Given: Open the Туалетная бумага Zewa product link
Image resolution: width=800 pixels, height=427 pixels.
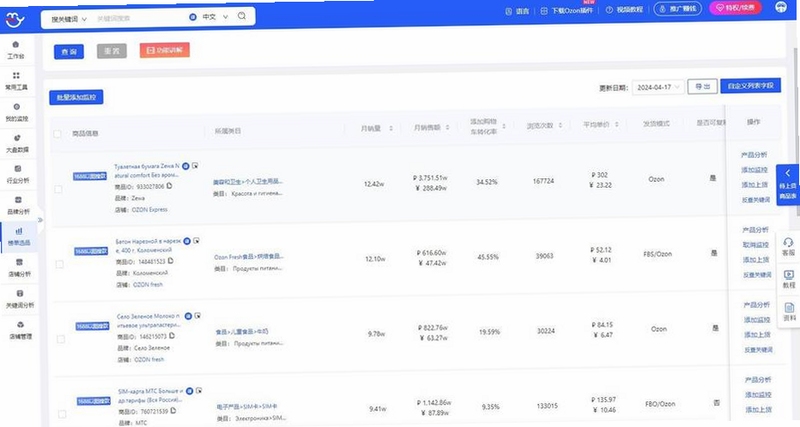Looking at the screenshot, I should point(146,170).
